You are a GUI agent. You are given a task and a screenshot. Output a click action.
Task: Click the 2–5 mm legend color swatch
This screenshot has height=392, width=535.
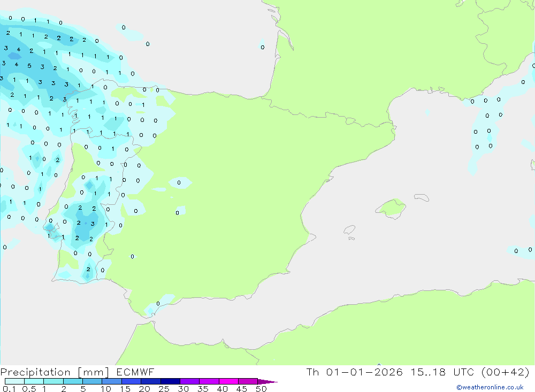tap(73, 381)
